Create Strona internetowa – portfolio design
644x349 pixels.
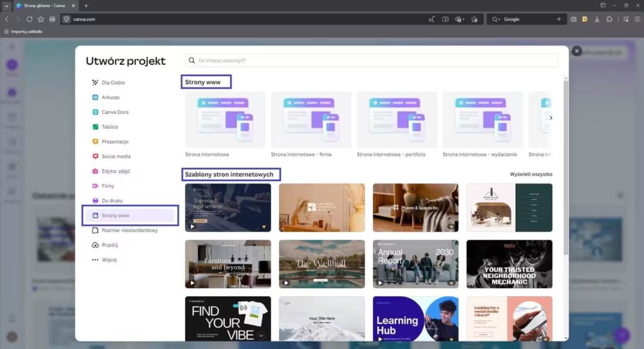coord(397,119)
